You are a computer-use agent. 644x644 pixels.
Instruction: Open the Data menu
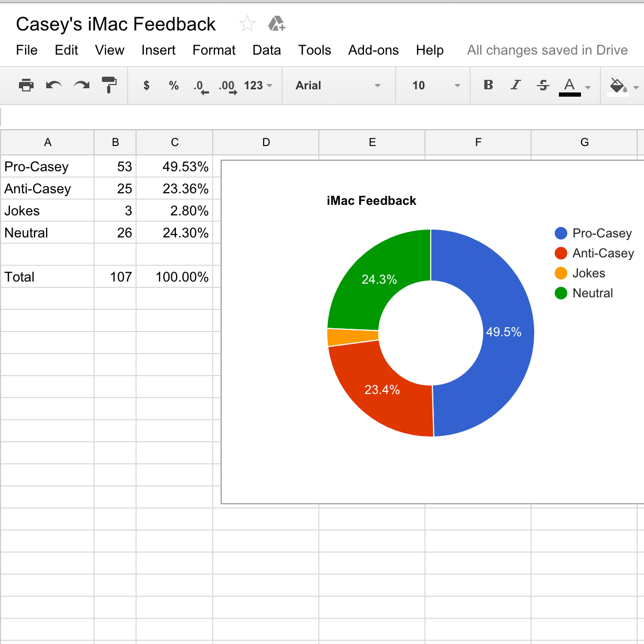coord(266,50)
